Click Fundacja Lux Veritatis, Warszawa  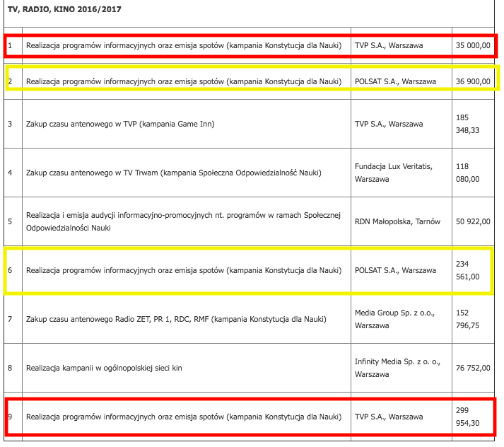394,173
